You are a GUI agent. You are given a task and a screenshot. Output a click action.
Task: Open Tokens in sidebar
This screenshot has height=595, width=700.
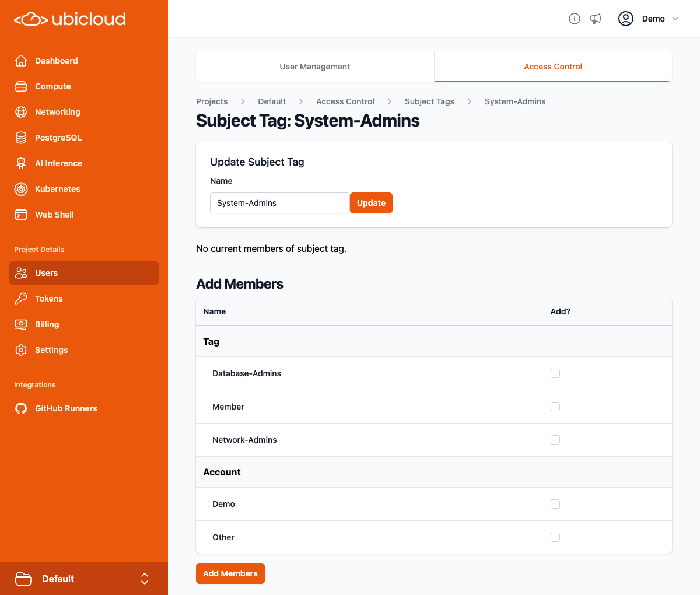[84, 299]
